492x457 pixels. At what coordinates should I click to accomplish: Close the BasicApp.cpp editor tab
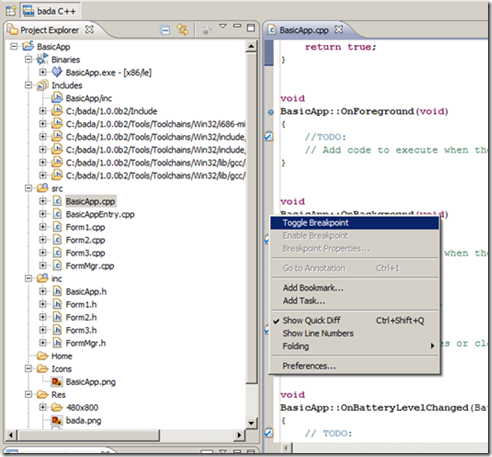(338, 29)
